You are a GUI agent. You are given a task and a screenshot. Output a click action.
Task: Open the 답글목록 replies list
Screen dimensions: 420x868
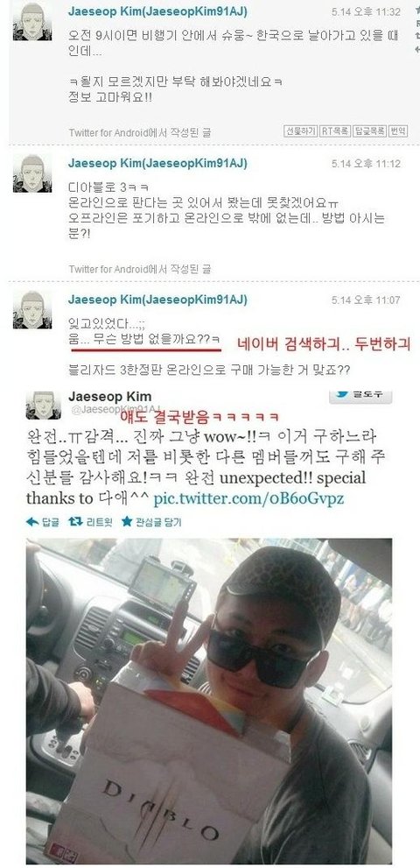[x=369, y=131]
